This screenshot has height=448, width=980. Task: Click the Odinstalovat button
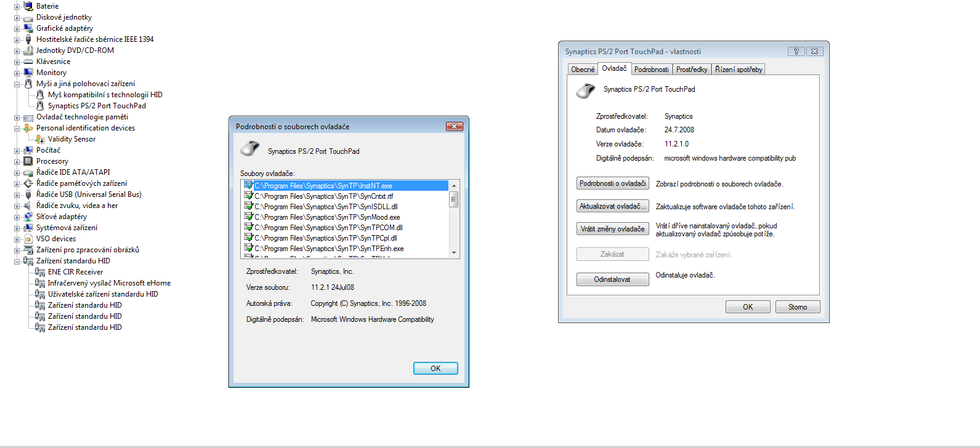coord(613,279)
